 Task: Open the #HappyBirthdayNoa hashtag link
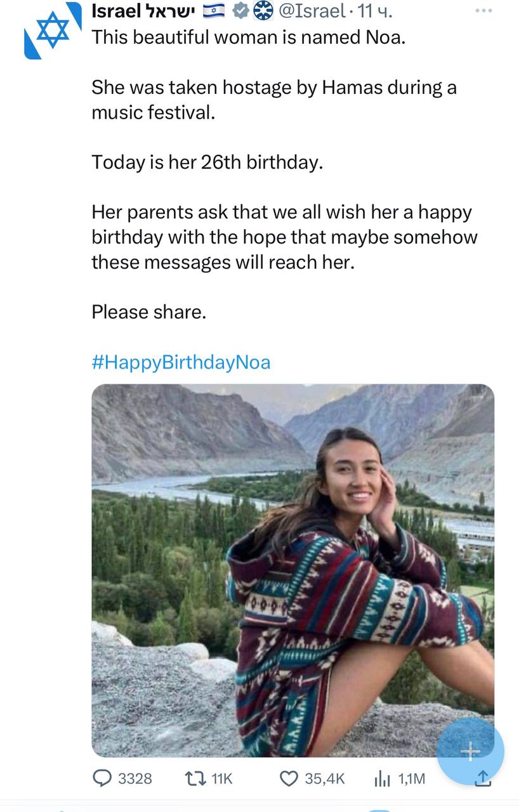click(x=181, y=362)
